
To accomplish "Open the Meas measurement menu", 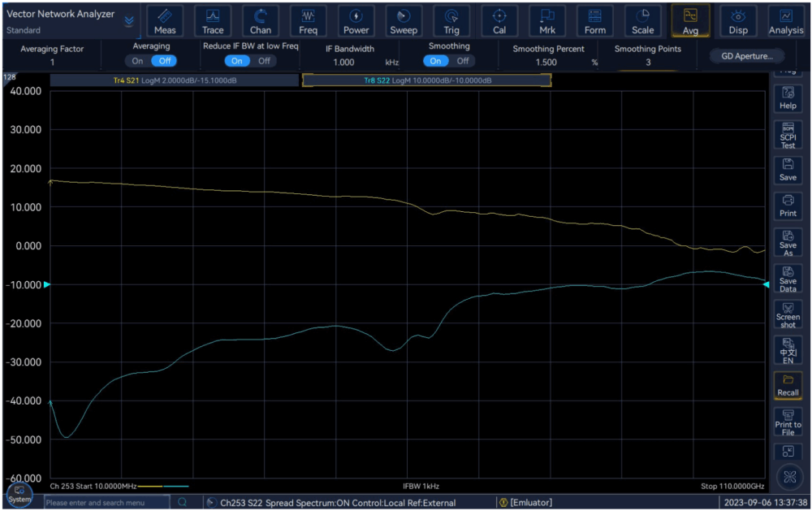I will coord(165,21).
